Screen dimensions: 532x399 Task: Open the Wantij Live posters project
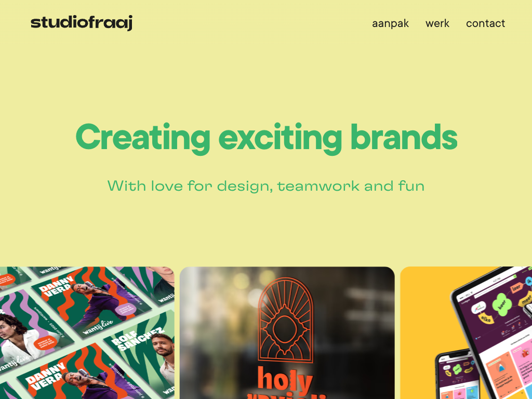(87, 333)
